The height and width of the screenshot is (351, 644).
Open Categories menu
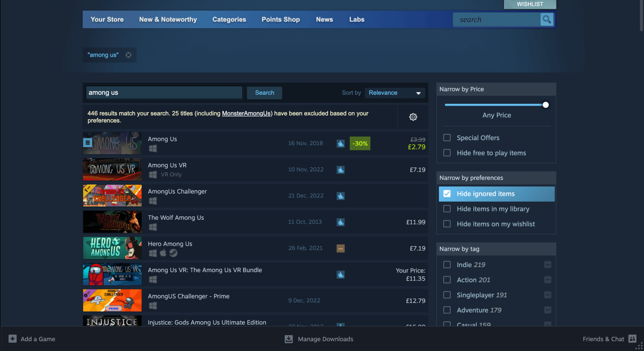[229, 19]
